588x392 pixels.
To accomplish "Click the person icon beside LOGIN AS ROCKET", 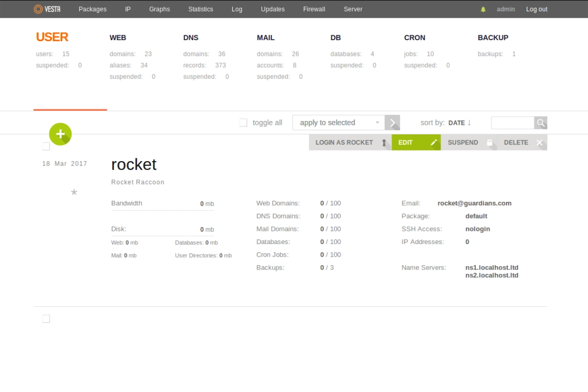I will coord(383,142).
